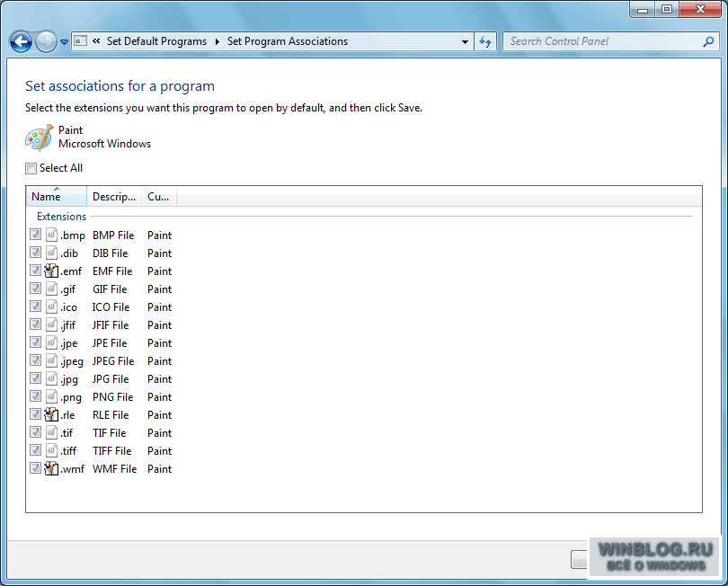Viewport: 728px width, 586px height.
Task: Close the window with the red X
Action: [x=700, y=9]
